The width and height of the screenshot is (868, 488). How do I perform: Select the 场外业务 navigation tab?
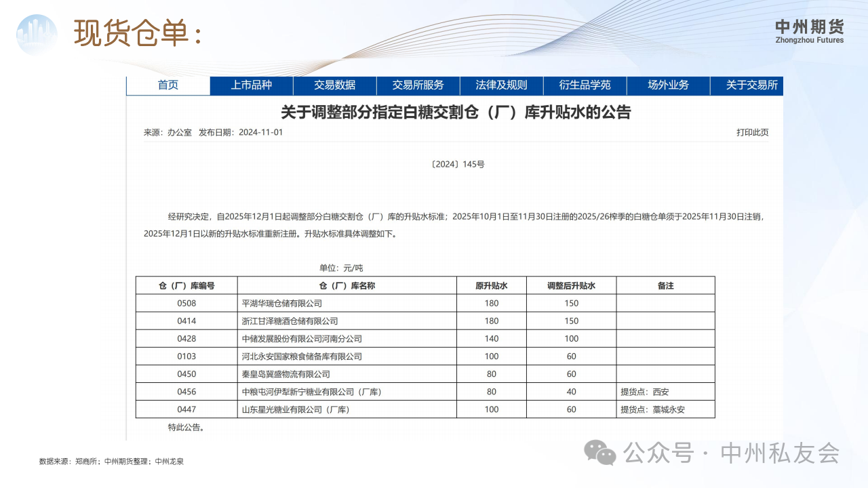tap(668, 85)
